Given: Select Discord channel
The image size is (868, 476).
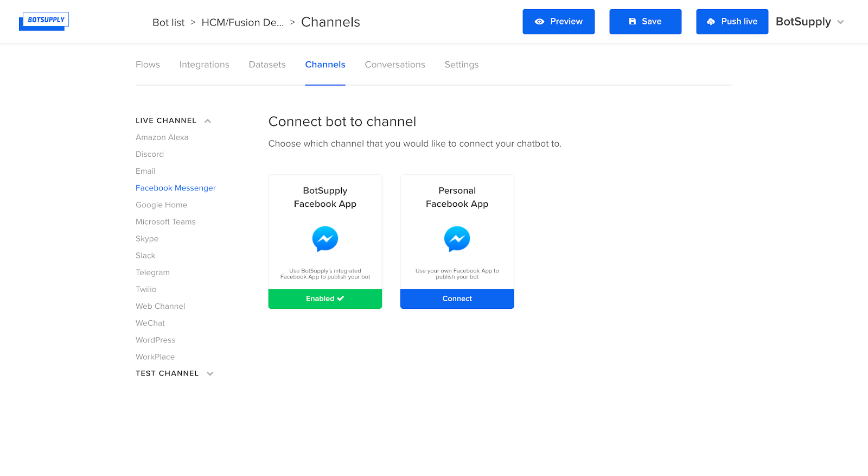Looking at the screenshot, I should click(150, 154).
